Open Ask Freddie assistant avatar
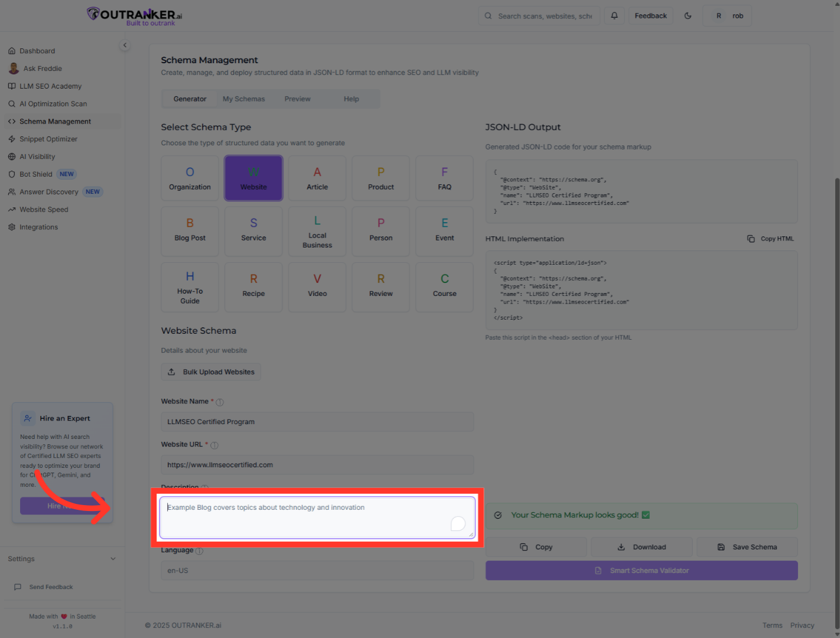The width and height of the screenshot is (840, 638). [14, 69]
